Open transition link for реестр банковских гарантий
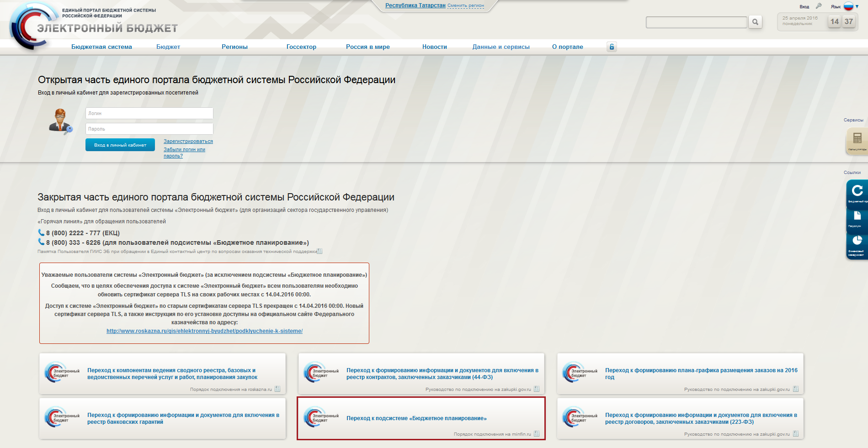868x448 pixels. coord(183,418)
